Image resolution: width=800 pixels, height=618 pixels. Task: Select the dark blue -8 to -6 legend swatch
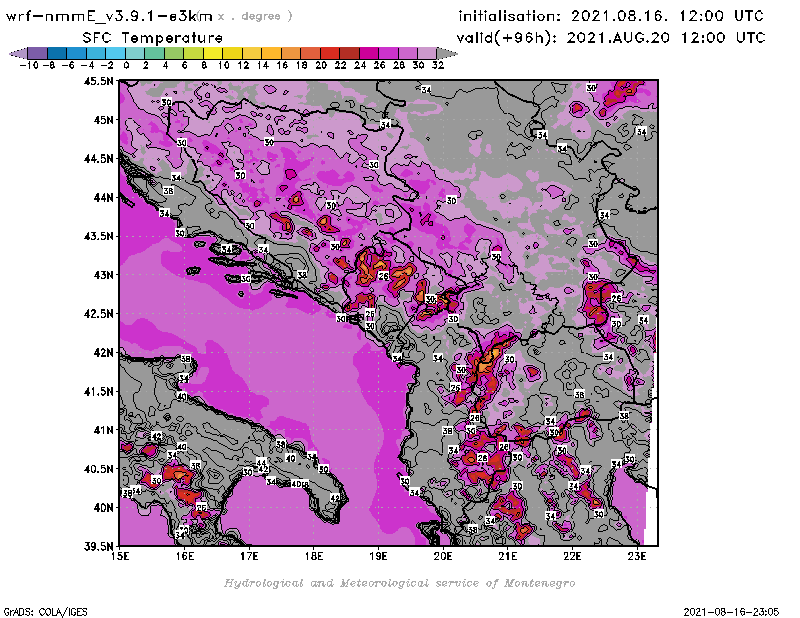point(57,53)
